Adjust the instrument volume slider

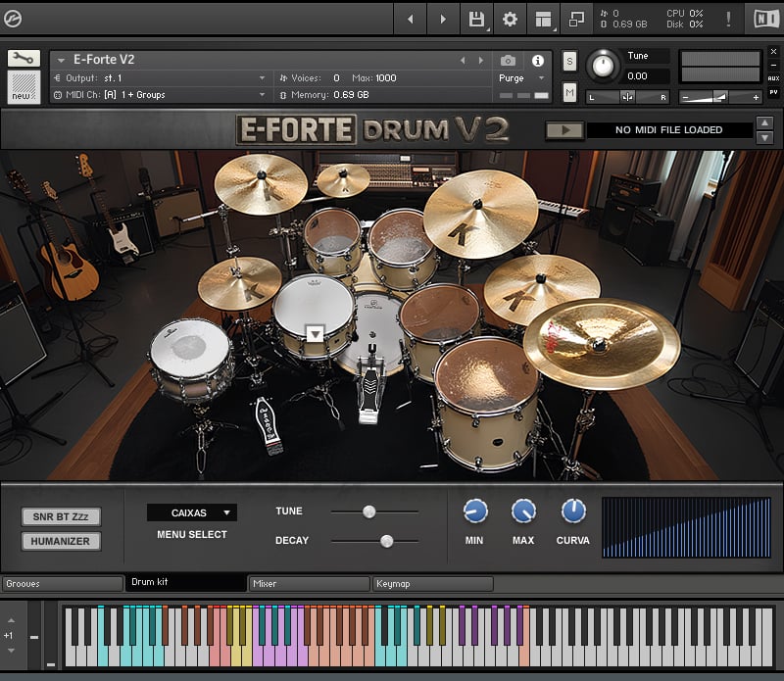(x=720, y=97)
